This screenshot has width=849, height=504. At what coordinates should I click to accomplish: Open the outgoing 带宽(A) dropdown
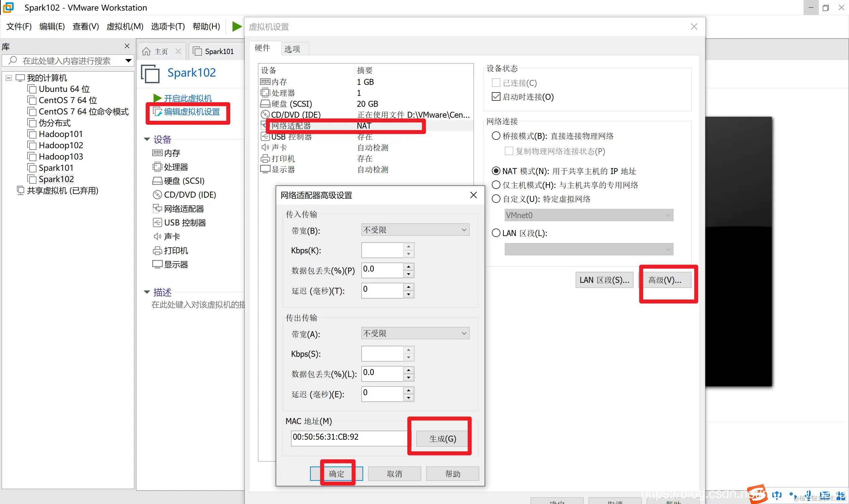pos(415,334)
